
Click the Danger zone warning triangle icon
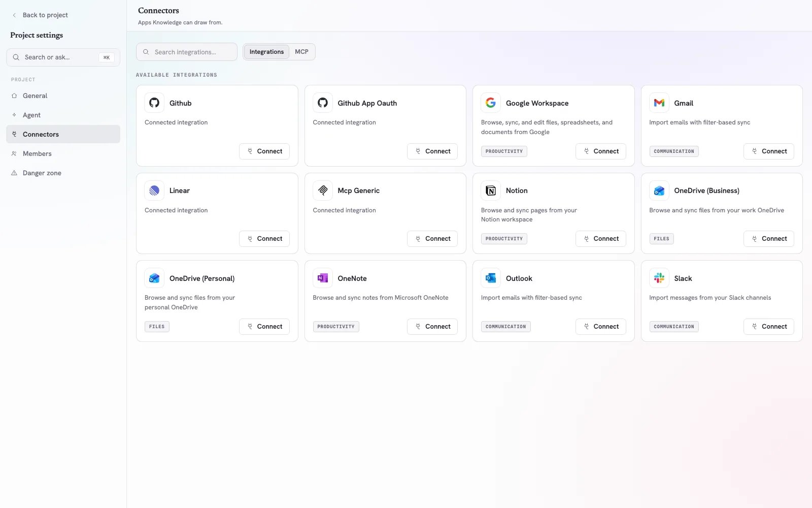pyautogui.click(x=14, y=173)
